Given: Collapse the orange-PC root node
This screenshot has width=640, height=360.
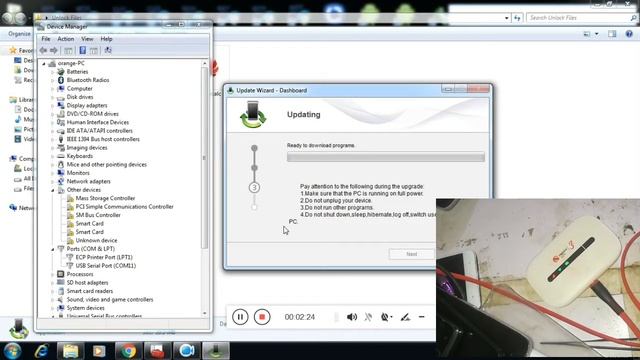Looking at the screenshot, I should point(44,64).
